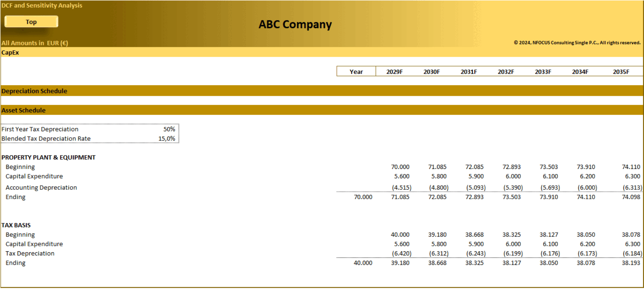Click the Year column header
Viewport: 644px width, 291px height.
356,72
